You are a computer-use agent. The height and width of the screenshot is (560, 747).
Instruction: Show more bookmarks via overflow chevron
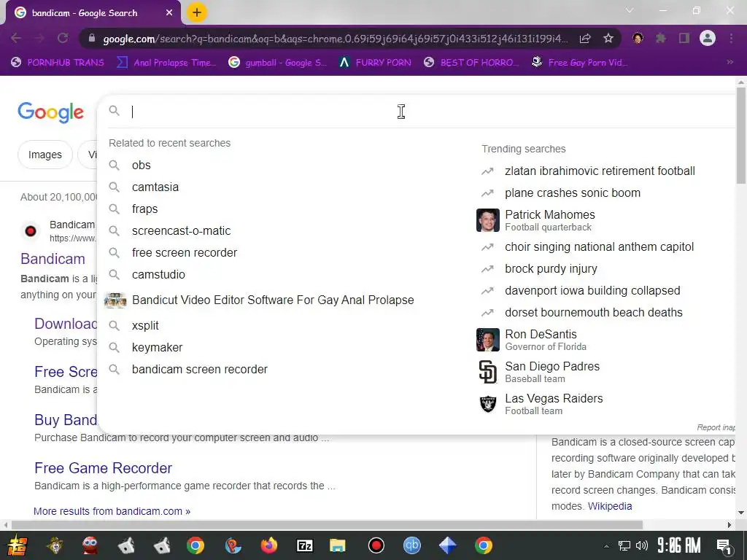click(x=729, y=62)
